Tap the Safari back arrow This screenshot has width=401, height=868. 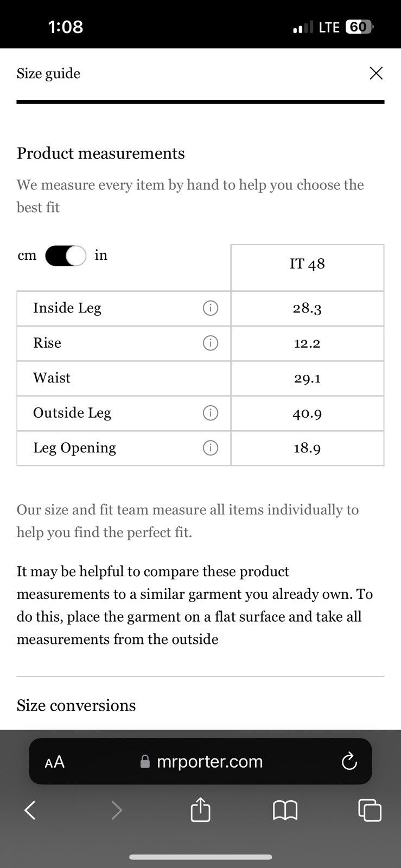(x=30, y=810)
